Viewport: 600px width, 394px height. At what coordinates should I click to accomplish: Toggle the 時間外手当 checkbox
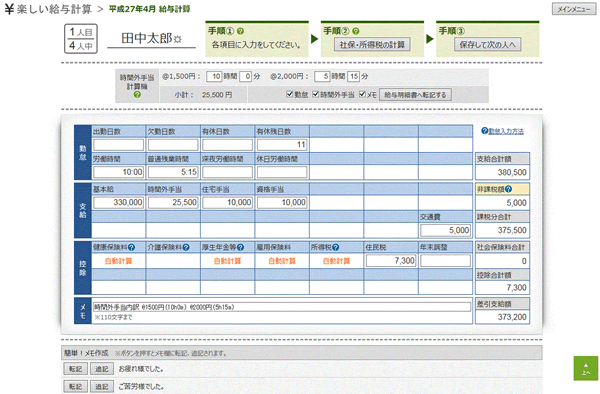pyautogui.click(x=316, y=94)
